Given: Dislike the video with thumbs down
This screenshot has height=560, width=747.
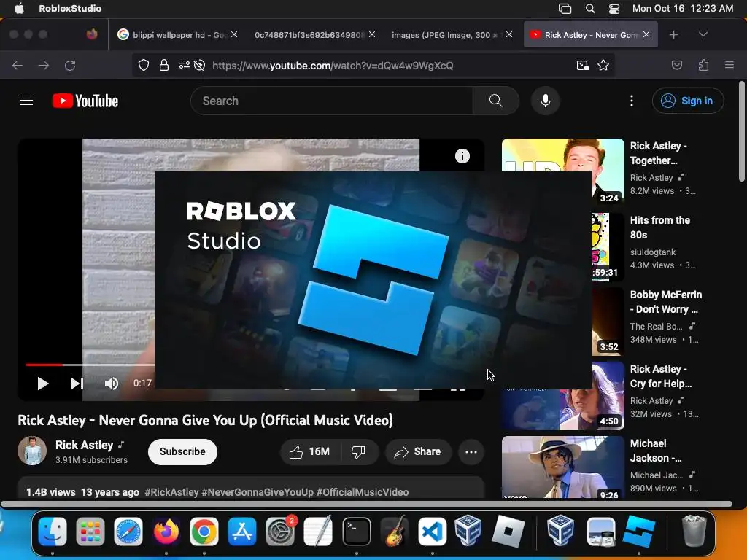Looking at the screenshot, I should point(358,451).
